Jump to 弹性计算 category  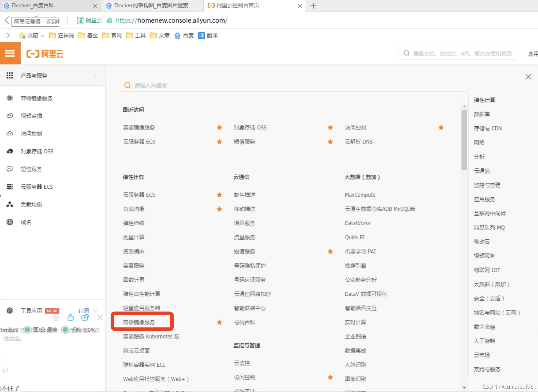coord(484,100)
